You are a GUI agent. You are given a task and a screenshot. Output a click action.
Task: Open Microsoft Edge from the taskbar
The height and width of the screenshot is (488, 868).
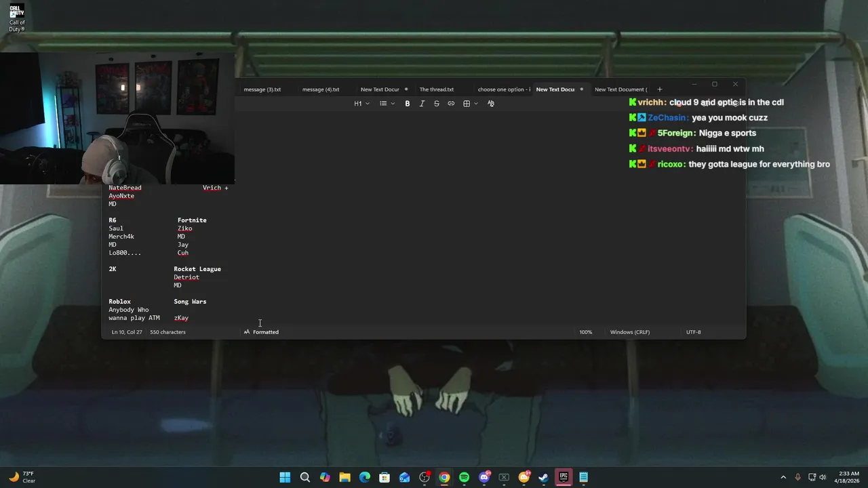[x=365, y=477]
